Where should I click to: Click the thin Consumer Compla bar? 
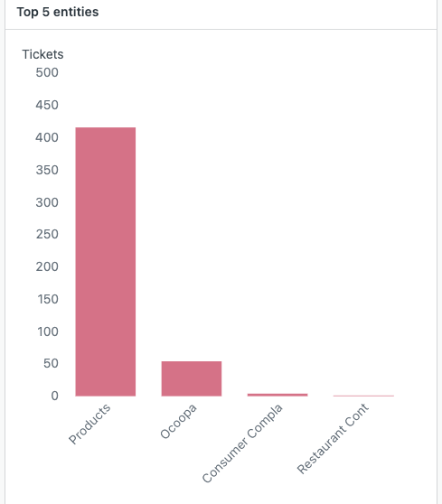pos(277,395)
